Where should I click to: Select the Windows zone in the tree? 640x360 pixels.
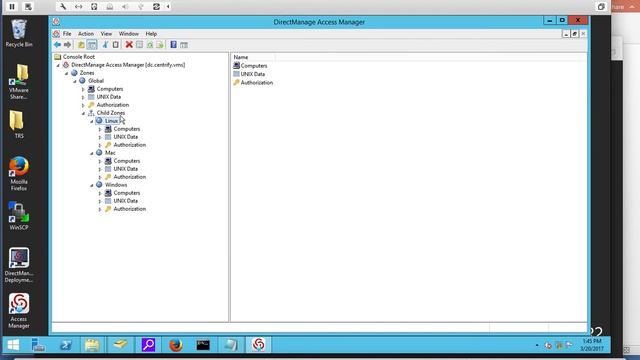pyautogui.click(x=116, y=185)
